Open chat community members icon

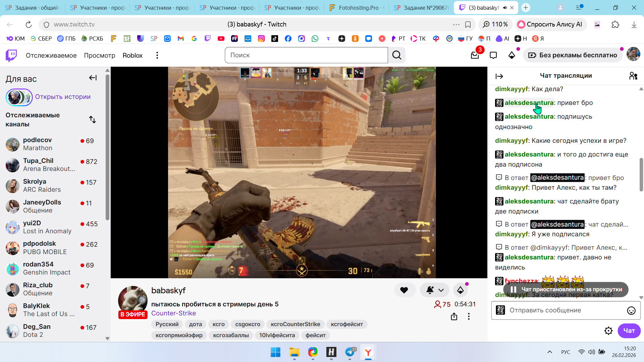(x=633, y=76)
